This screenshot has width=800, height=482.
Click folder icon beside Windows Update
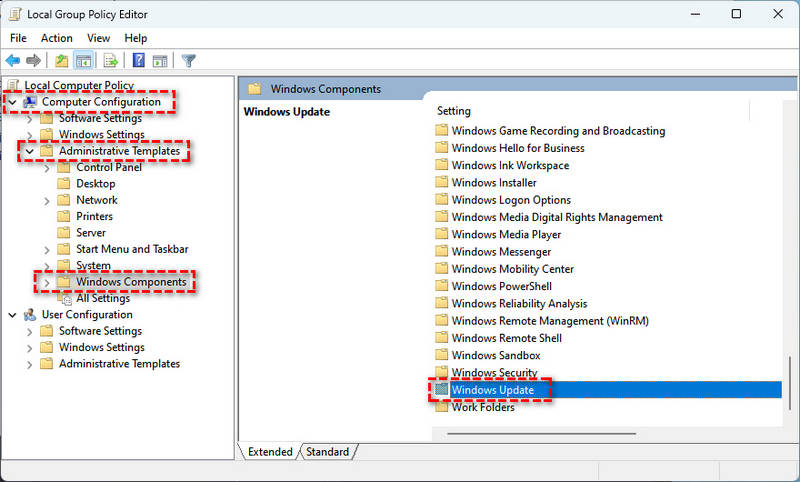coord(441,390)
